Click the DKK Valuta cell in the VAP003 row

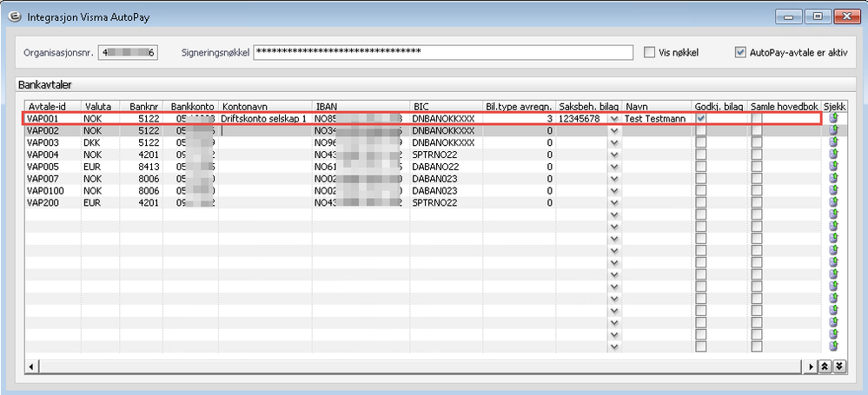[x=100, y=142]
